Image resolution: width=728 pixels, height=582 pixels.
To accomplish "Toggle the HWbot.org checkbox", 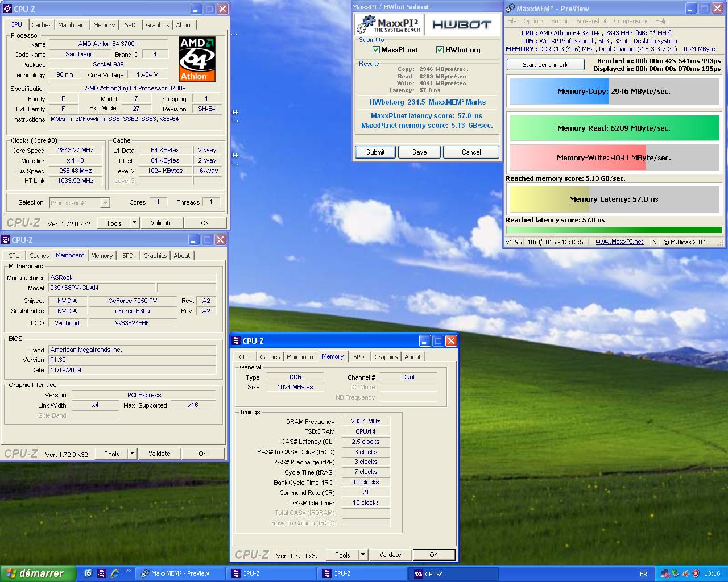I will pyautogui.click(x=440, y=50).
